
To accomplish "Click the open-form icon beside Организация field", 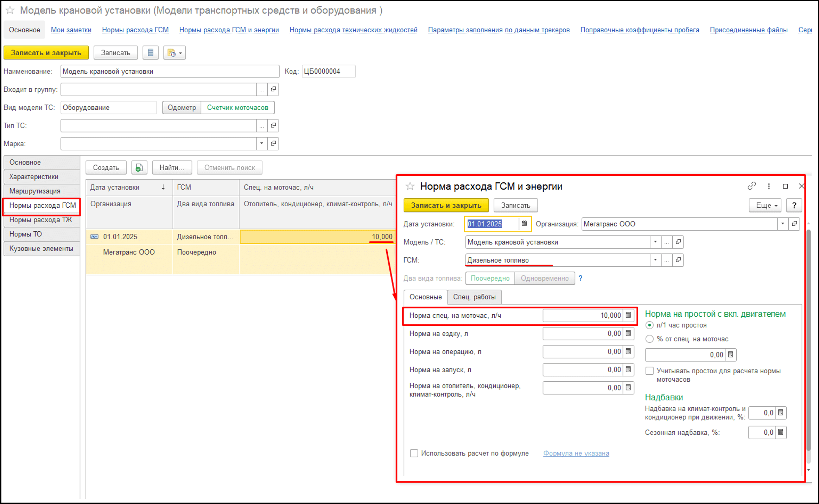I will click(x=794, y=224).
